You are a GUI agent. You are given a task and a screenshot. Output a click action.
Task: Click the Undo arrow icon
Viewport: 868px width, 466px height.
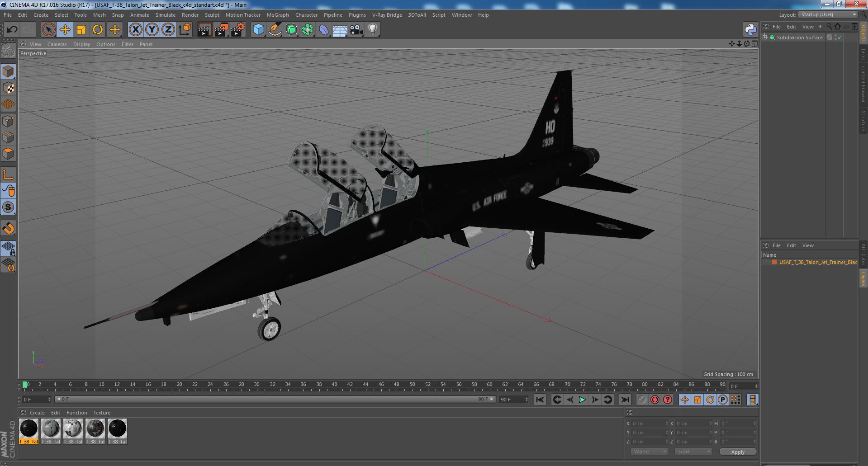[12, 30]
